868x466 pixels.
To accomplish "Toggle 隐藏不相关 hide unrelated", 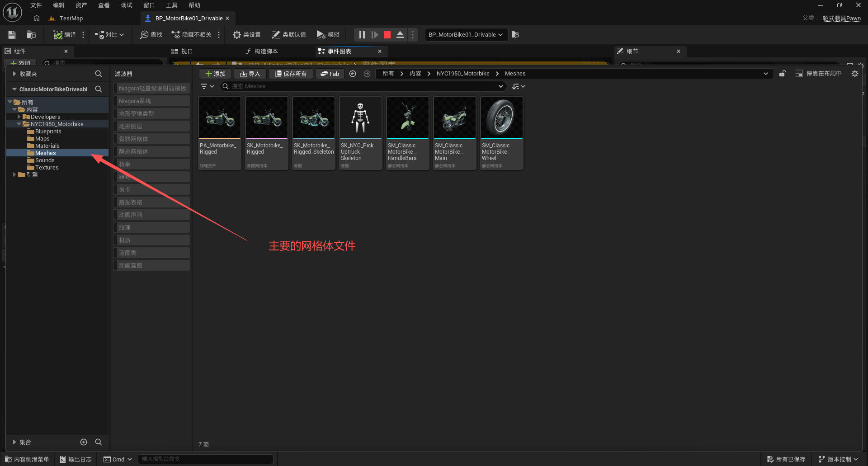I will 191,35.
